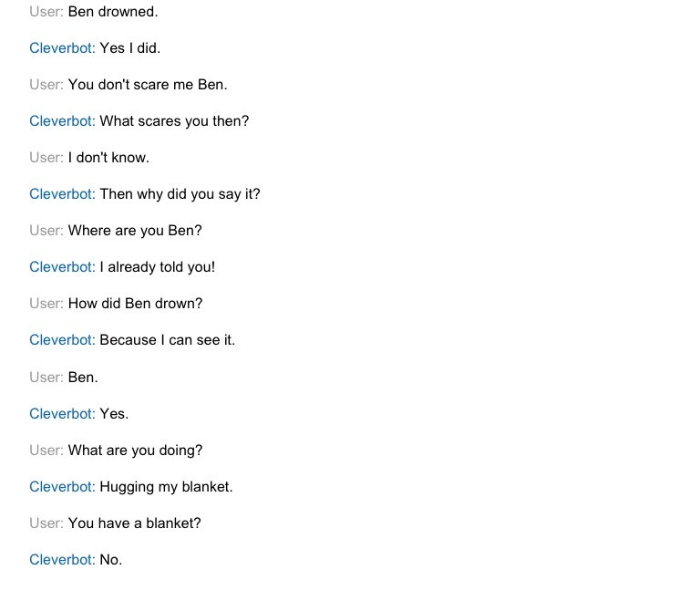Viewport: 700px width, 601px height.
Task: Click the line 'You don't scare me Ben.'
Action: click(148, 85)
